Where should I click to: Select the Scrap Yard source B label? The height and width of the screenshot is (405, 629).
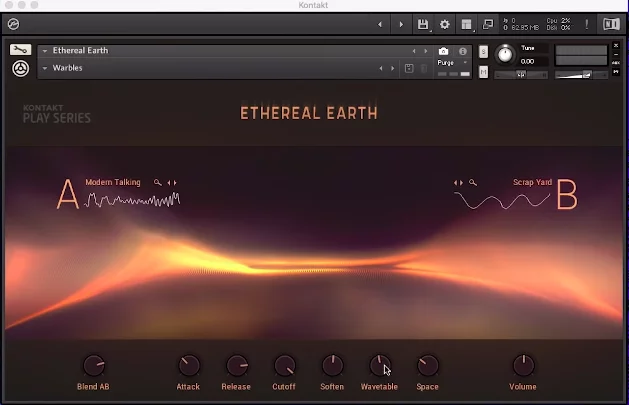pos(532,182)
